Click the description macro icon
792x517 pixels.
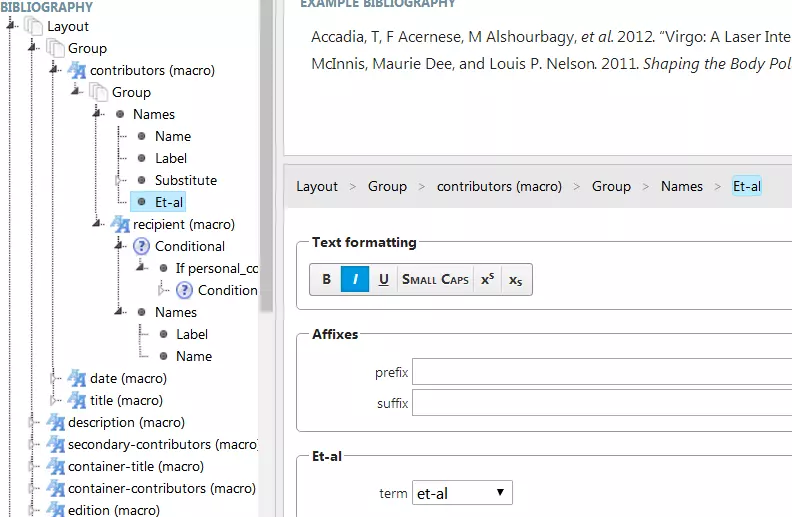pos(55,423)
